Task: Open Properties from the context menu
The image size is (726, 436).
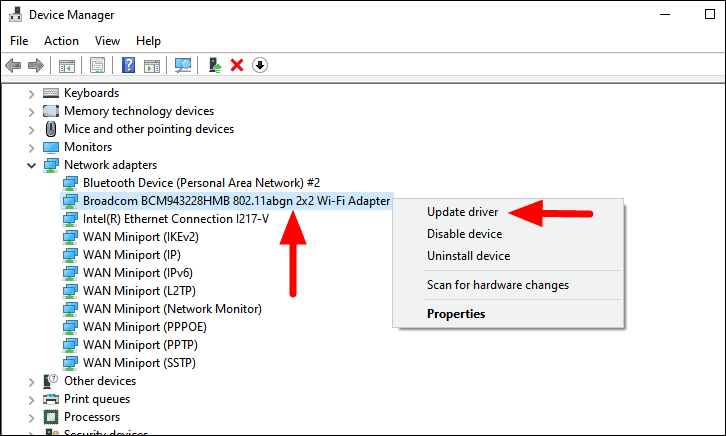Action: click(x=456, y=314)
